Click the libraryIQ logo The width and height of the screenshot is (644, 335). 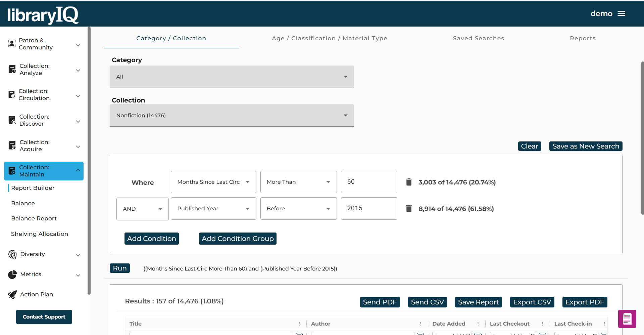43,15
